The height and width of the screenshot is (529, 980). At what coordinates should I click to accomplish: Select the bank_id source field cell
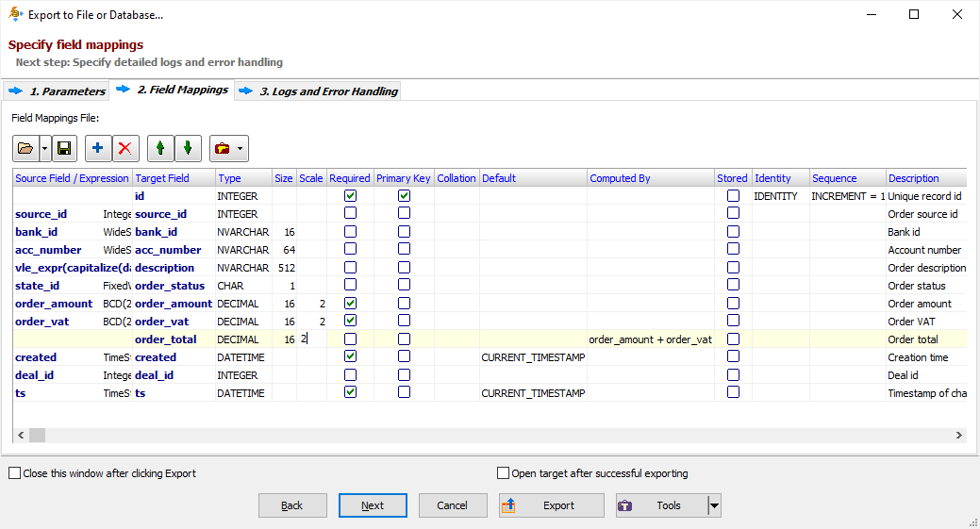[x=73, y=232]
